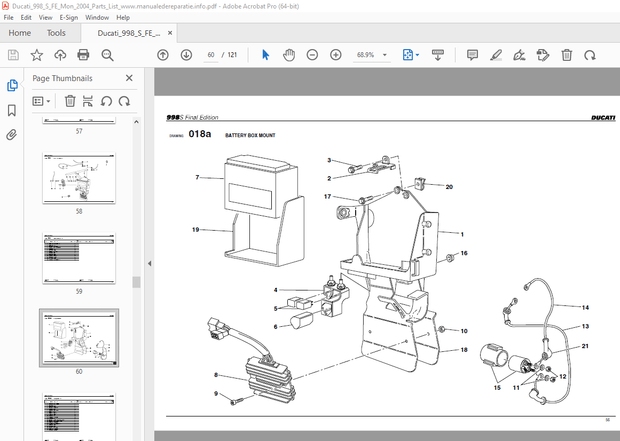Collapse the navigation pane arrow
620x441 pixels.
[149, 263]
